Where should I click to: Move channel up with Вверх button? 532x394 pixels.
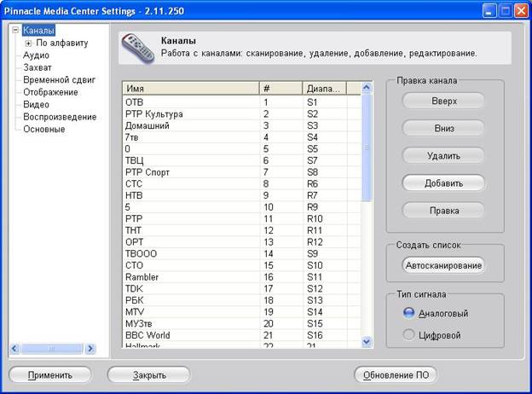pyautogui.click(x=444, y=101)
